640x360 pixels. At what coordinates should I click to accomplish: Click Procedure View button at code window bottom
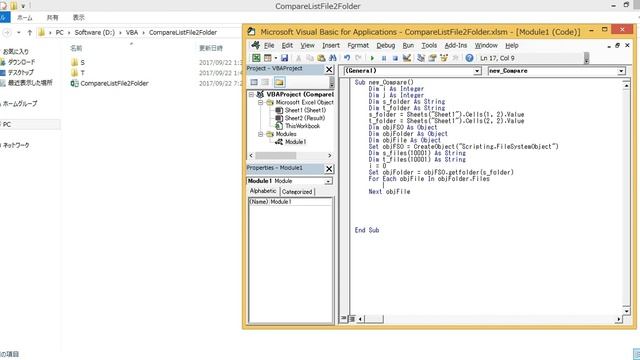coord(344,318)
